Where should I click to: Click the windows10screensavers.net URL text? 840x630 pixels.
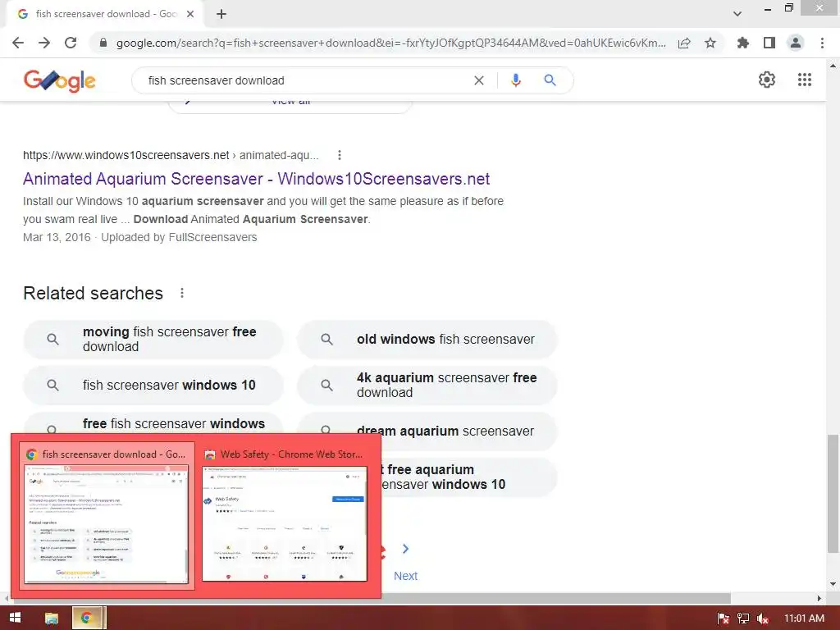126,155
